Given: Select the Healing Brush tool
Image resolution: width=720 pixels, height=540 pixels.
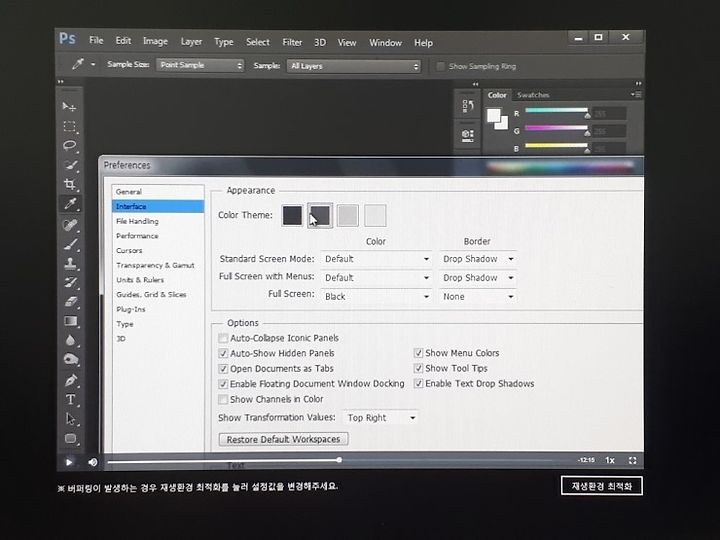Looking at the screenshot, I should 70,225.
